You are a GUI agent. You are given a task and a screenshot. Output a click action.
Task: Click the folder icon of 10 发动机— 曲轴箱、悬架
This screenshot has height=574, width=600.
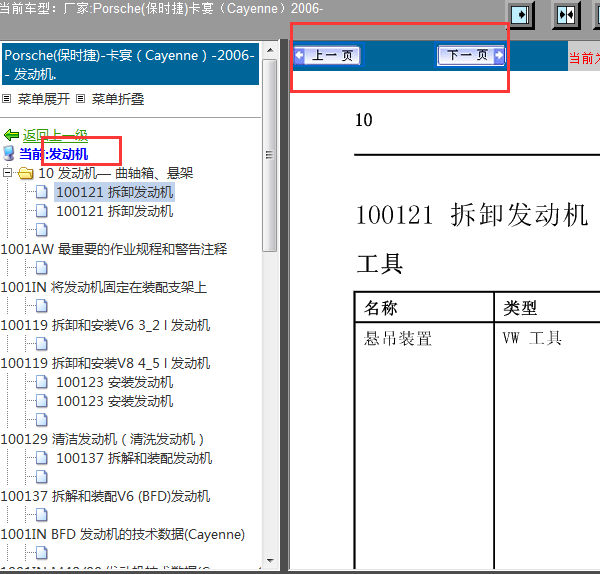point(26,173)
